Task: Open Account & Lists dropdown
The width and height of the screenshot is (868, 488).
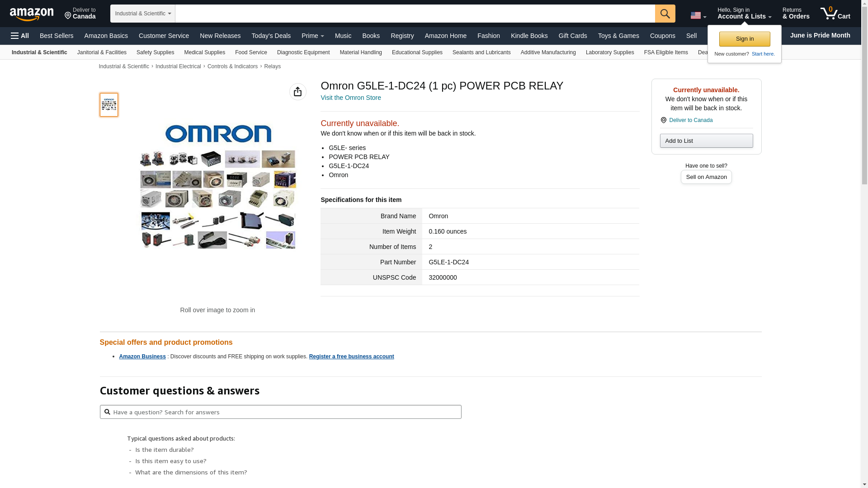Action: point(744,14)
